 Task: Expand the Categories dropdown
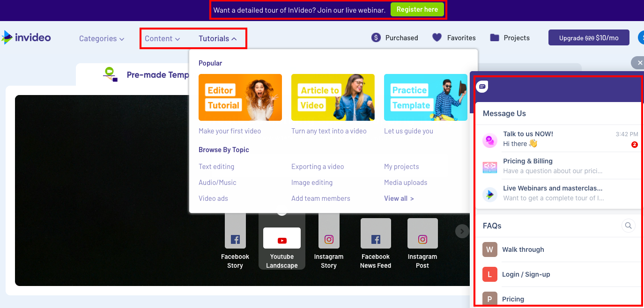pyautogui.click(x=102, y=39)
